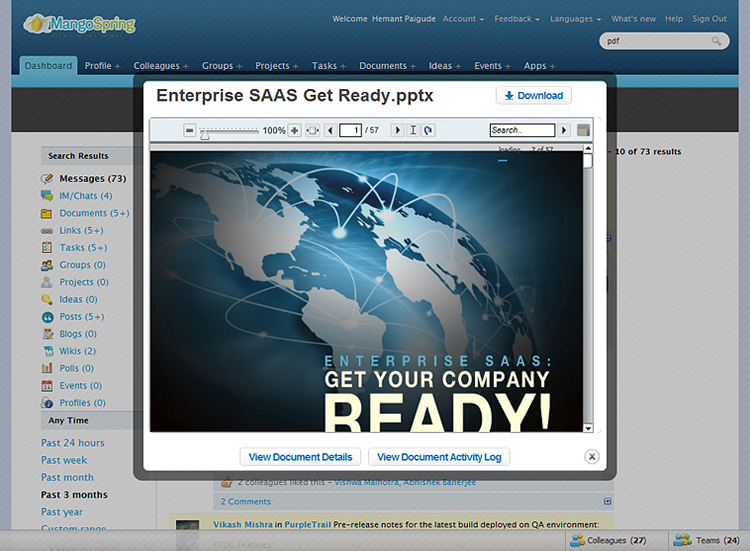Click What's new link

point(633,19)
